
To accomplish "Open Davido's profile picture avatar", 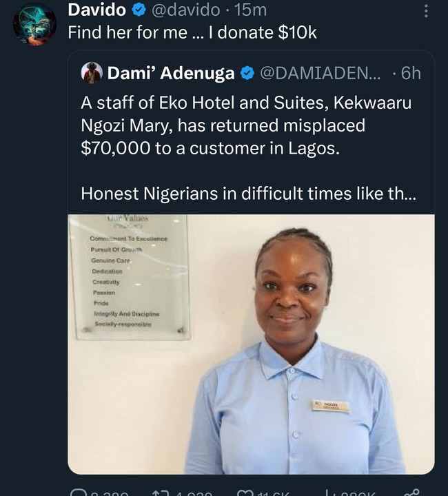I will click(34, 24).
